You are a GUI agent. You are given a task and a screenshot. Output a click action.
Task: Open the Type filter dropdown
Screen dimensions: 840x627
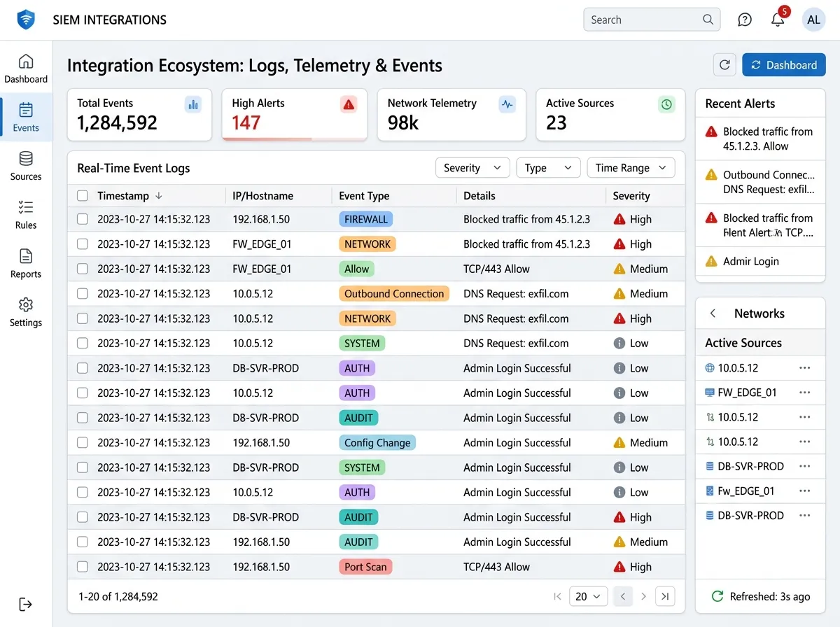(x=548, y=168)
